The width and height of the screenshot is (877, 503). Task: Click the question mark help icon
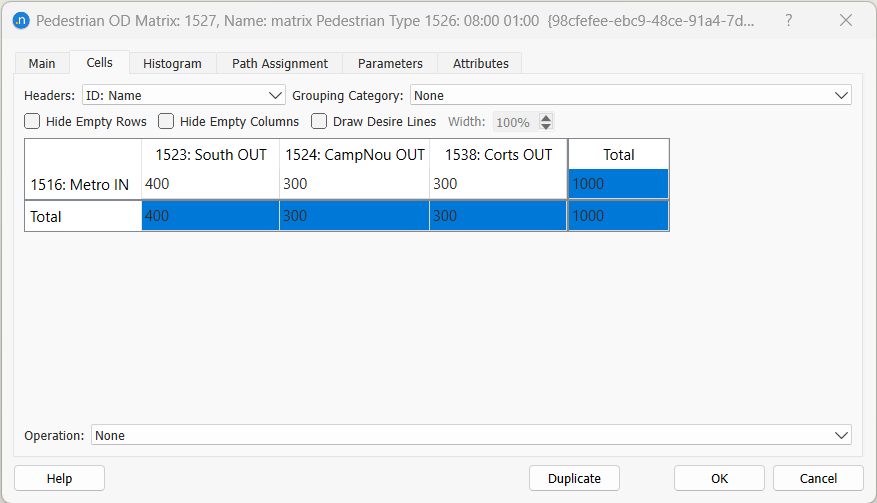789,20
